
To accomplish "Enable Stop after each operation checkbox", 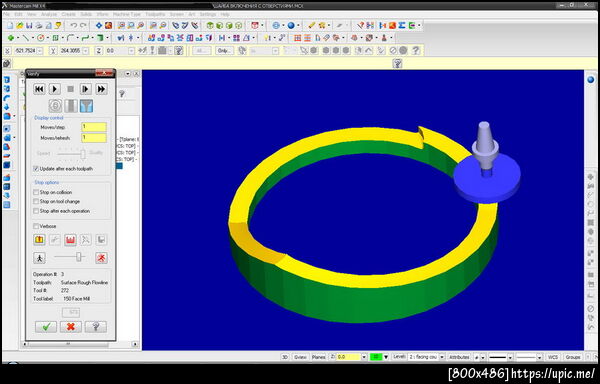I will click(36, 211).
